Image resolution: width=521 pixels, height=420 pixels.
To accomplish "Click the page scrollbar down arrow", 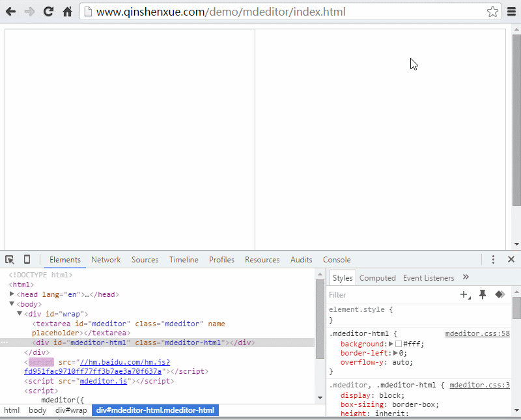I will point(516,244).
